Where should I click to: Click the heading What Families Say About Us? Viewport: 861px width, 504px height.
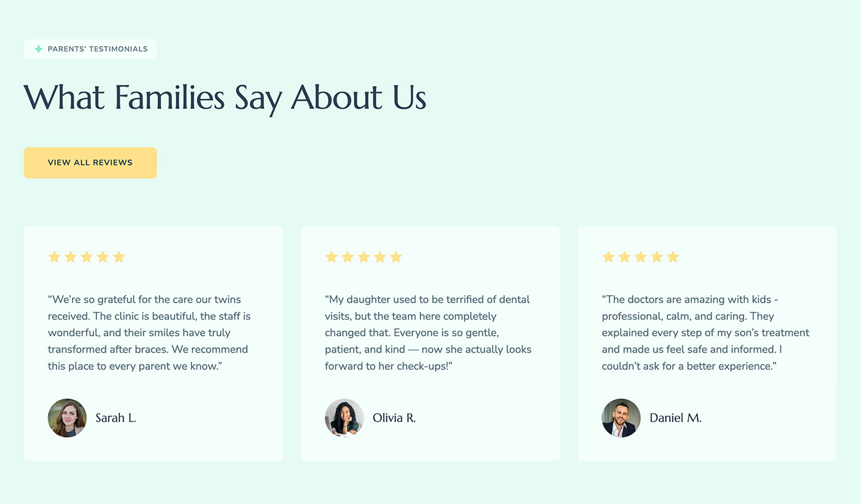click(x=224, y=98)
